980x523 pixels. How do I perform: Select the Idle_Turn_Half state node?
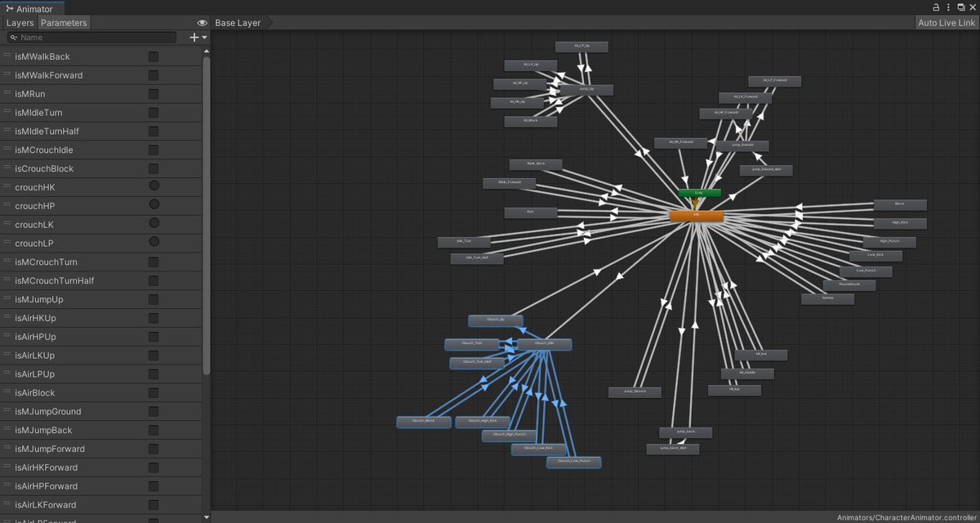point(477,258)
